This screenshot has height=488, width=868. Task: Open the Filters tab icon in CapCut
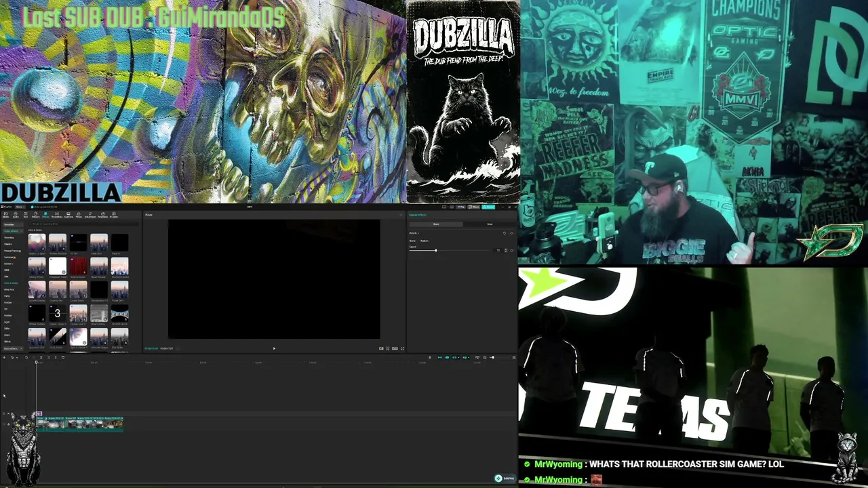click(79, 215)
